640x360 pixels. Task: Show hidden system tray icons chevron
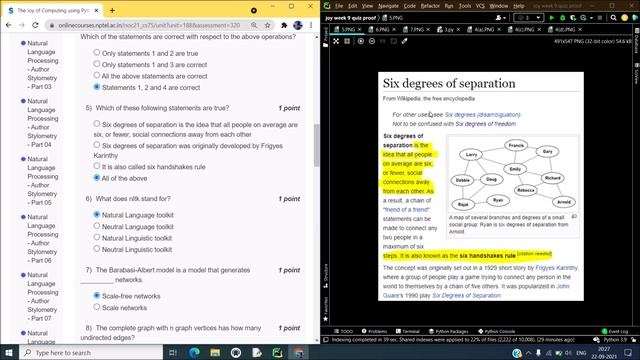(529, 353)
